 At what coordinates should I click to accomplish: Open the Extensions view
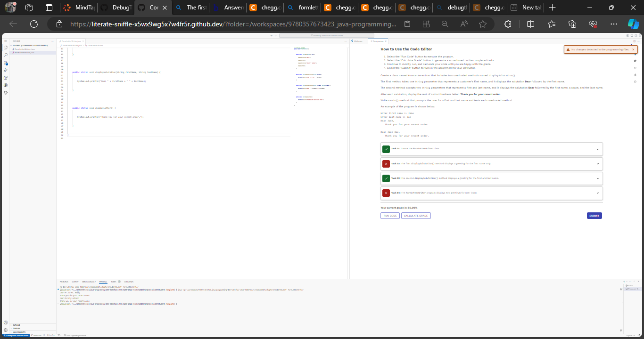(6, 78)
